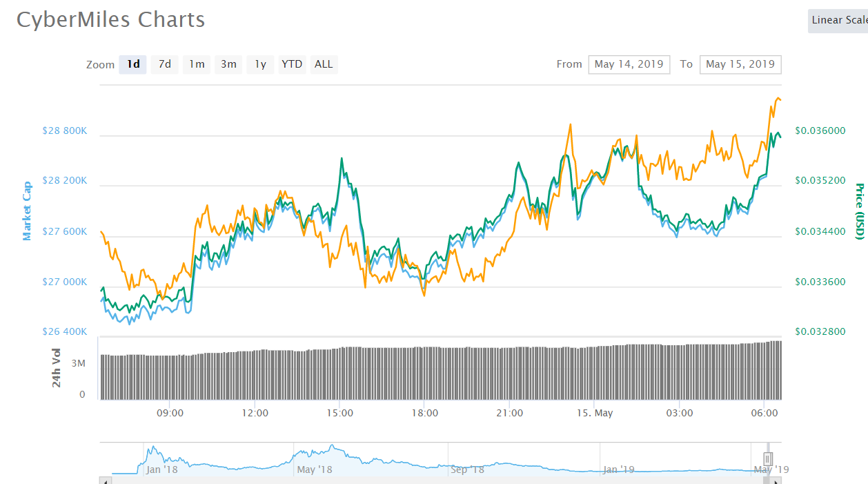Click the $0.032800 price label
868x484 pixels.
(x=820, y=332)
